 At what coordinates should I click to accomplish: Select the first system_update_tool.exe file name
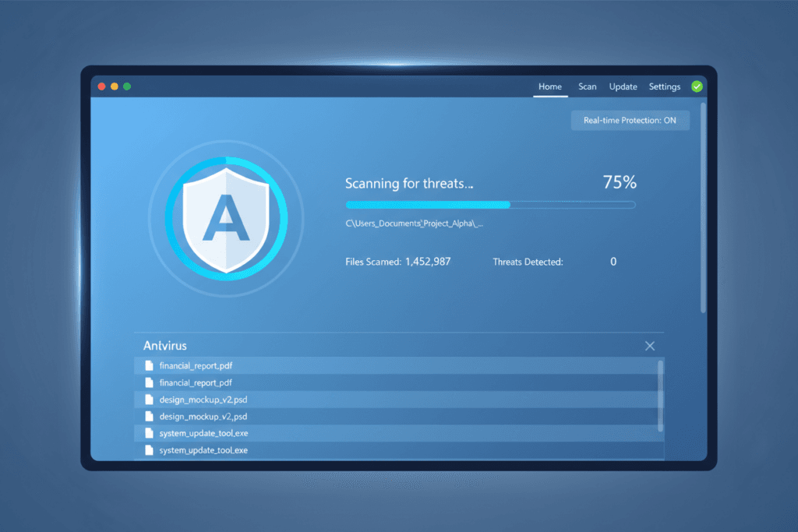tap(203, 433)
